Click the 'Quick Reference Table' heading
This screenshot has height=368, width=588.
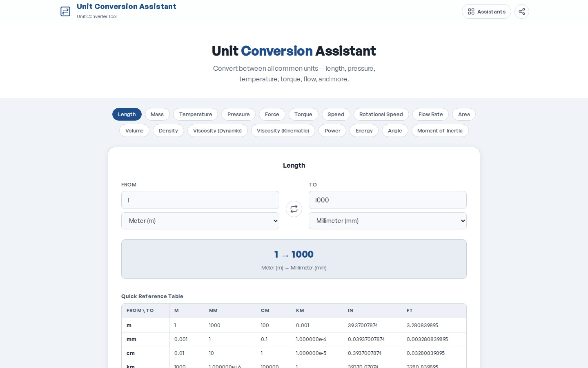pos(152,296)
